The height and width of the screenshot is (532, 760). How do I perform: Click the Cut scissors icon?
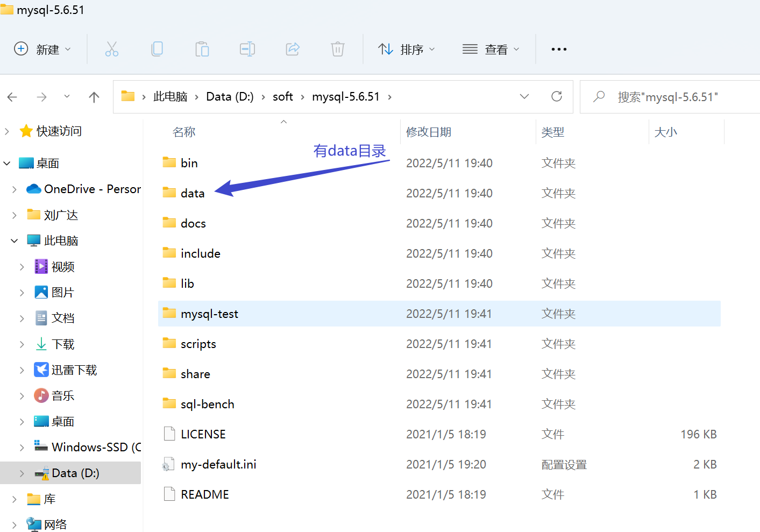(x=112, y=49)
